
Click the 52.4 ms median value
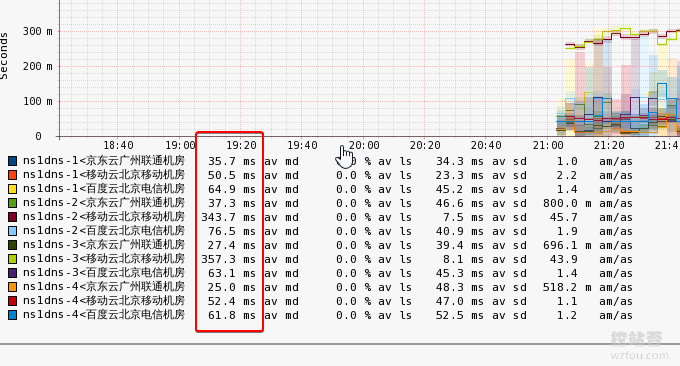click(232, 301)
